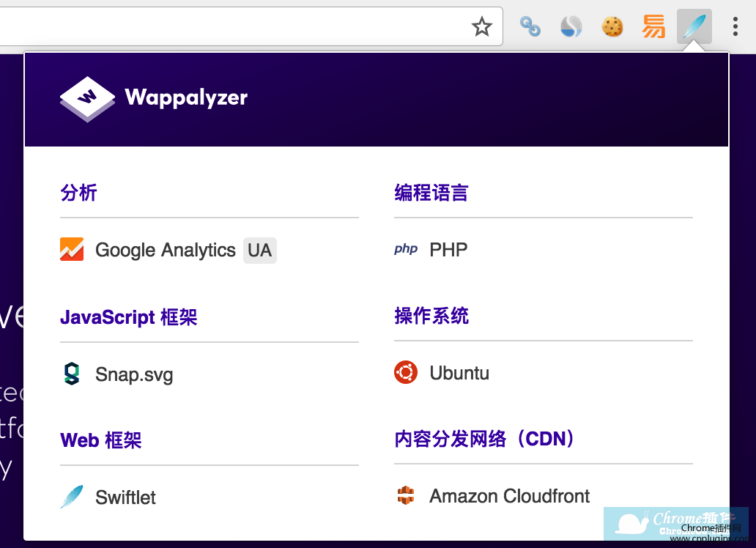
Task: Open the PHP entry
Action: click(448, 250)
